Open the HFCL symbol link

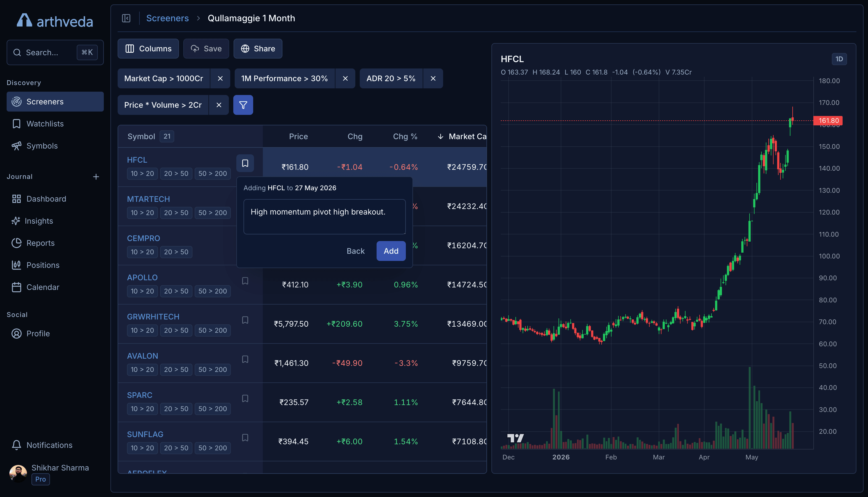(x=137, y=160)
